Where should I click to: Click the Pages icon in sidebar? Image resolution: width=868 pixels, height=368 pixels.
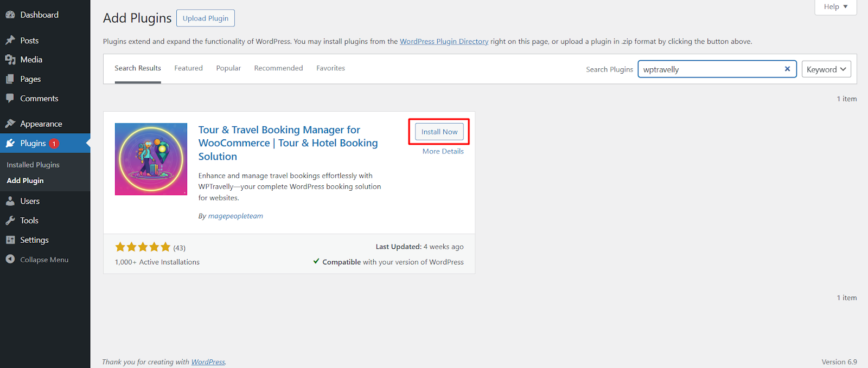pos(10,79)
